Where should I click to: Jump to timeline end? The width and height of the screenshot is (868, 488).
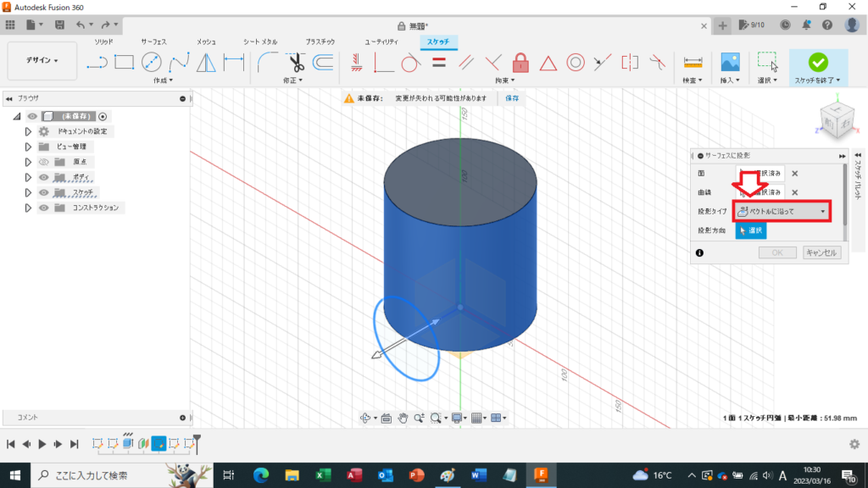(x=75, y=444)
